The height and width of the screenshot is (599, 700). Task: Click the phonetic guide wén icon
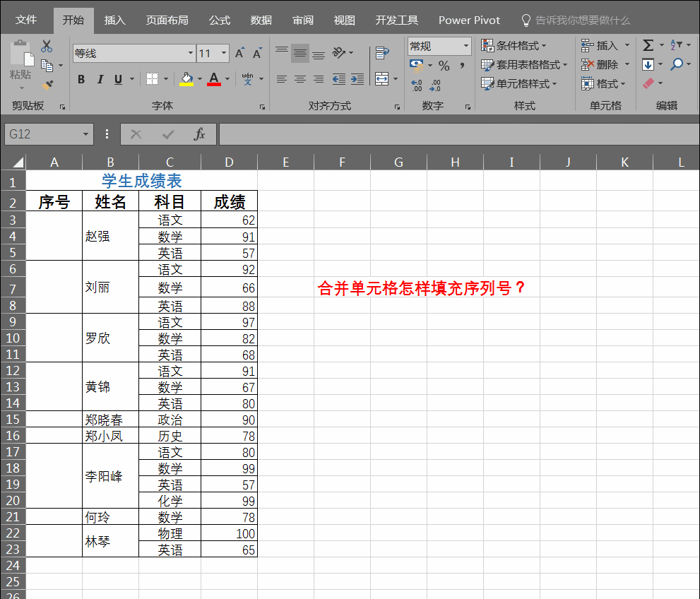[247, 79]
